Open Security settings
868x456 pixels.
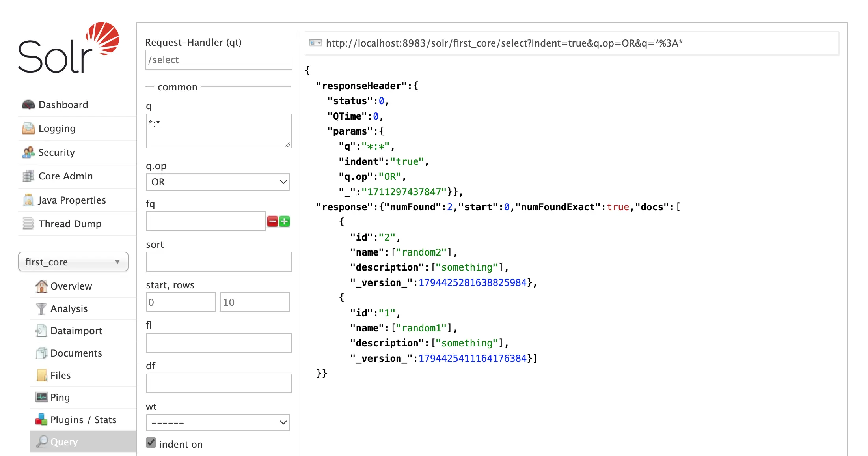tap(56, 152)
